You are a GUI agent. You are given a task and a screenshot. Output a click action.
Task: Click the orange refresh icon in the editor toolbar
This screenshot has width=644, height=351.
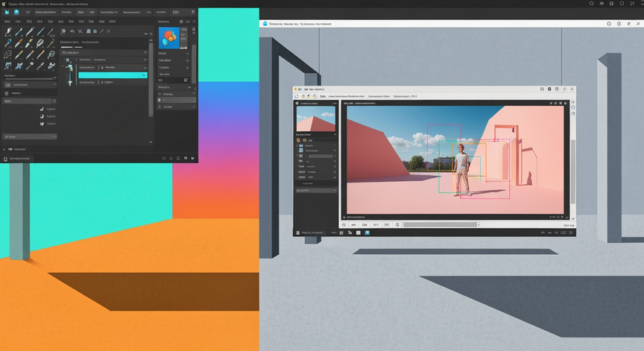tap(303, 96)
